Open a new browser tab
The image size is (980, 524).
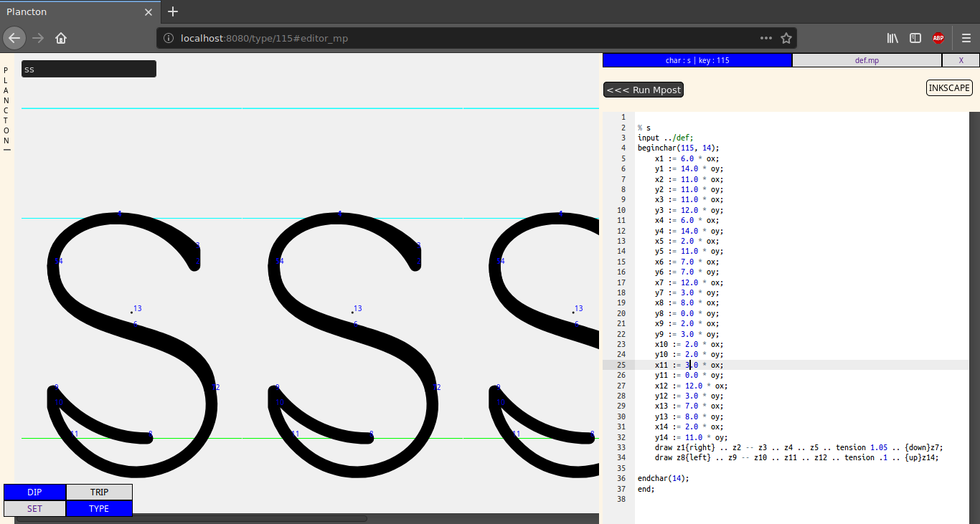click(x=173, y=11)
